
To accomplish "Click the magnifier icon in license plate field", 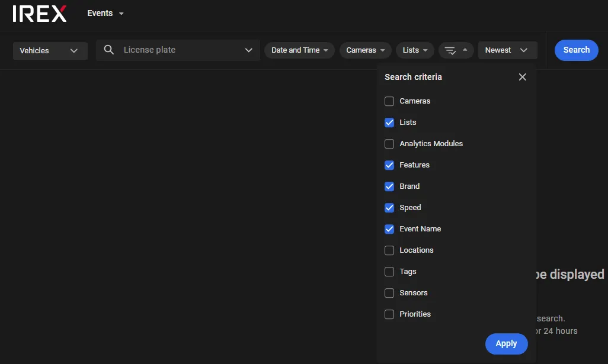I will [x=109, y=50].
